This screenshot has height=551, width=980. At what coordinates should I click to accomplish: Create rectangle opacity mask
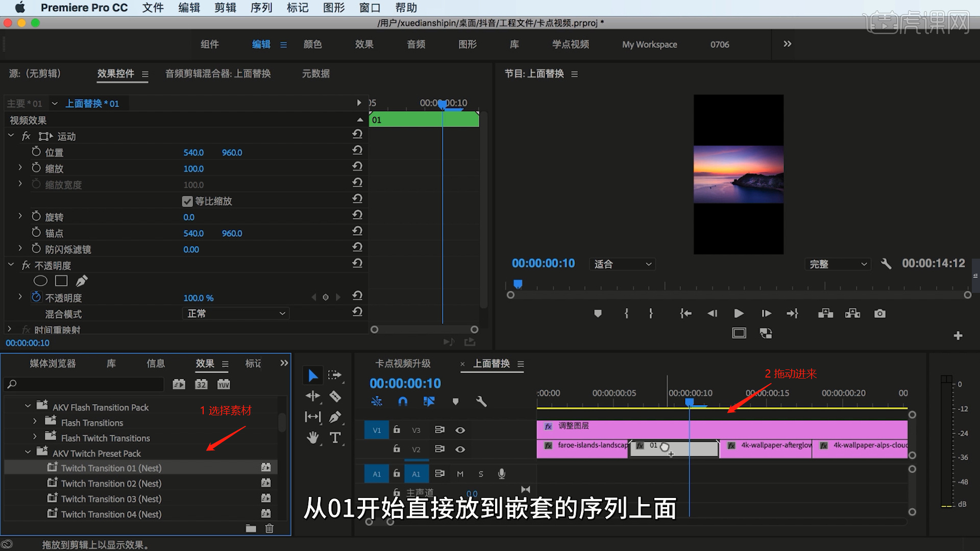pos(61,281)
